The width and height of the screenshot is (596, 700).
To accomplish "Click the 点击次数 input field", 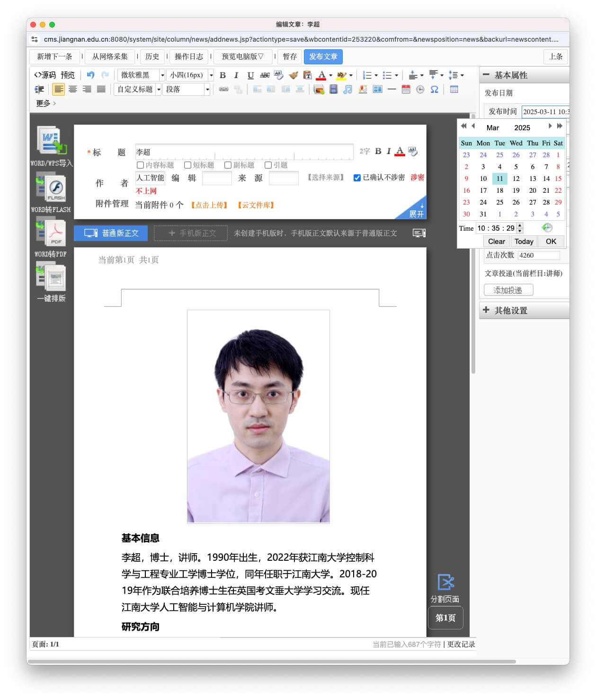I will (x=538, y=255).
